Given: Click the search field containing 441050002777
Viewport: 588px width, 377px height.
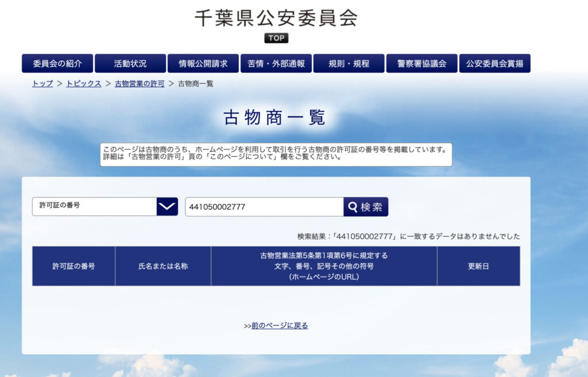Looking at the screenshot, I should [x=264, y=207].
